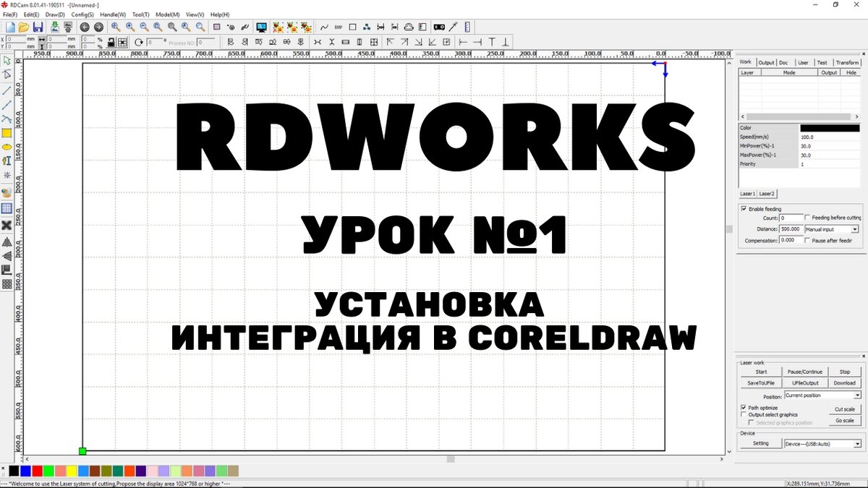The height and width of the screenshot is (488, 868).
Task: Toggle the Enable feeding checkbox
Action: click(744, 209)
